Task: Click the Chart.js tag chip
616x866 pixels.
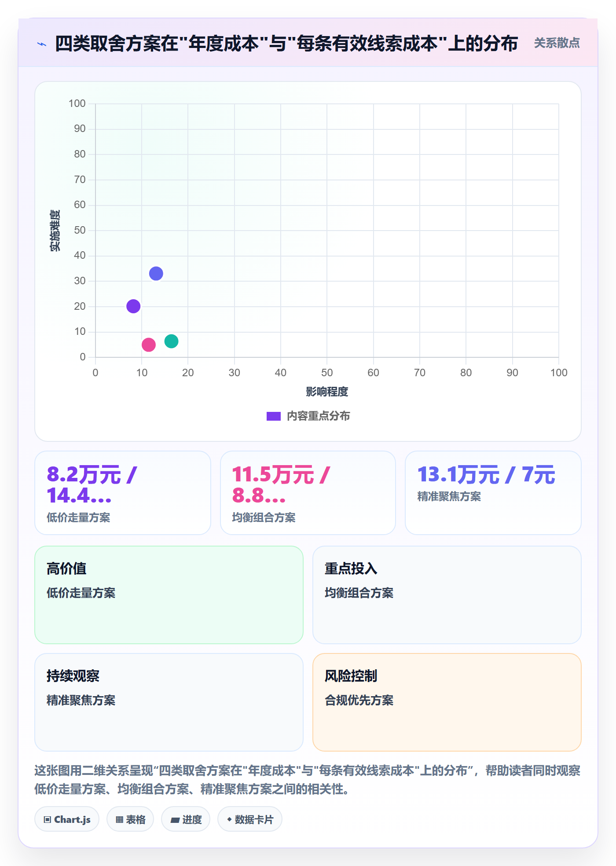Action: (x=67, y=819)
